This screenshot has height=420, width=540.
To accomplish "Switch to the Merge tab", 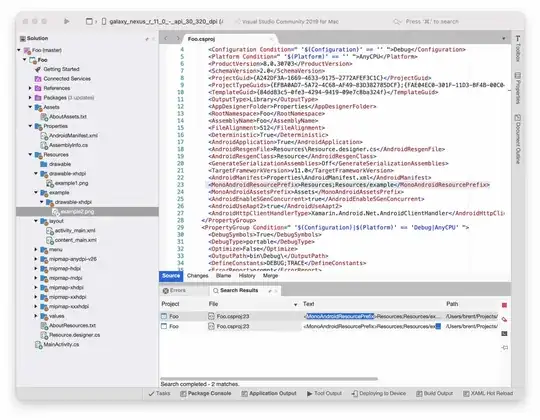I will point(270,276).
